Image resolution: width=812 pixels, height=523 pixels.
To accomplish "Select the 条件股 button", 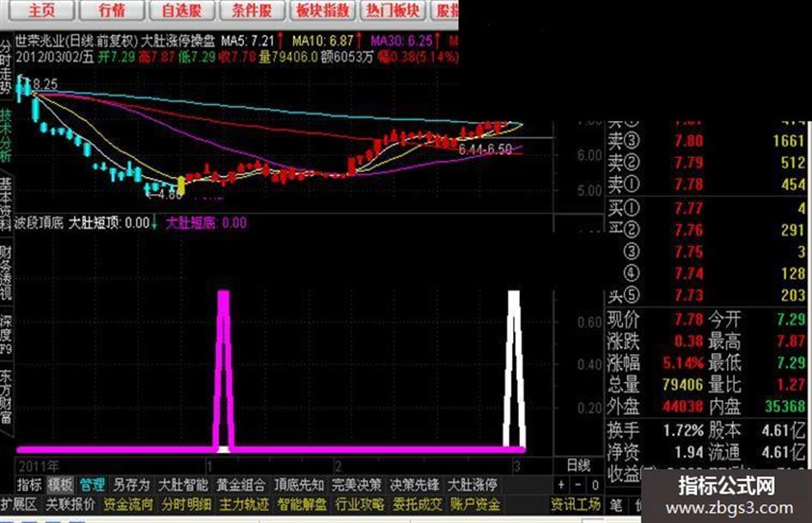I will (x=252, y=10).
